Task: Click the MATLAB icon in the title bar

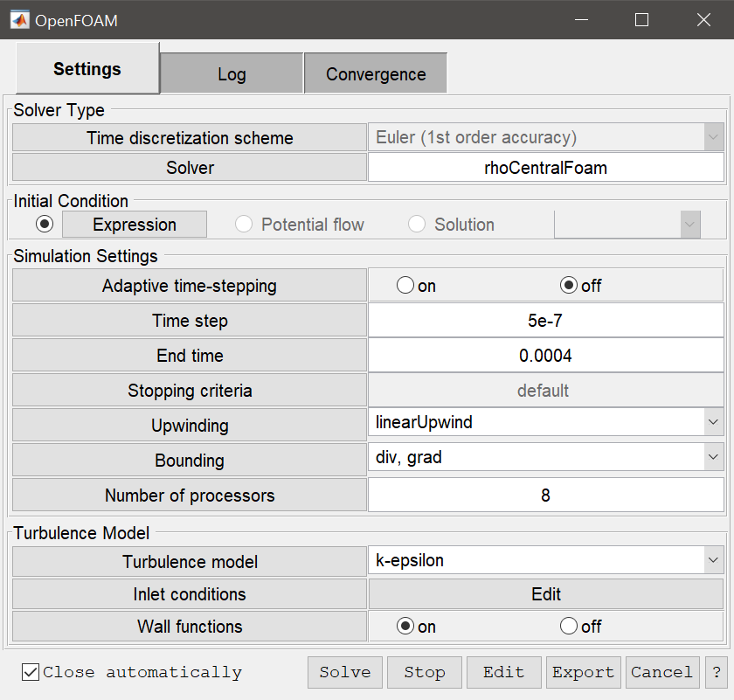Action: [19, 20]
